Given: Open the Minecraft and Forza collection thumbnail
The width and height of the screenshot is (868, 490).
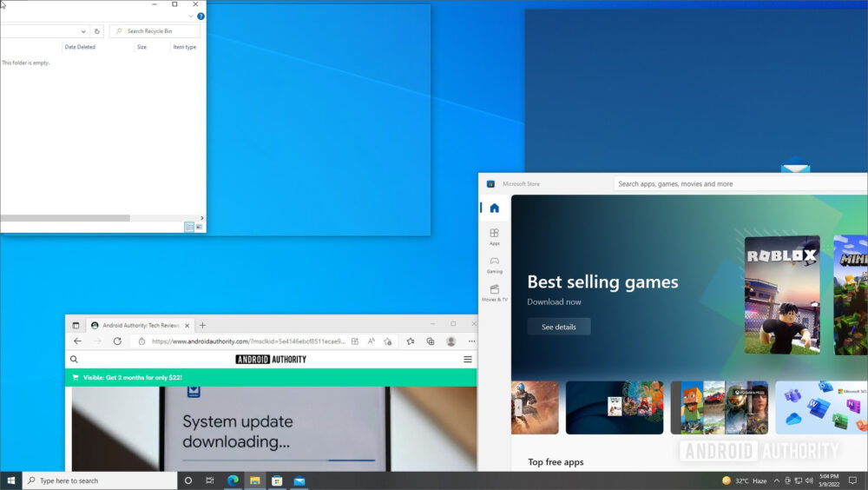Looking at the screenshot, I should coord(719,407).
